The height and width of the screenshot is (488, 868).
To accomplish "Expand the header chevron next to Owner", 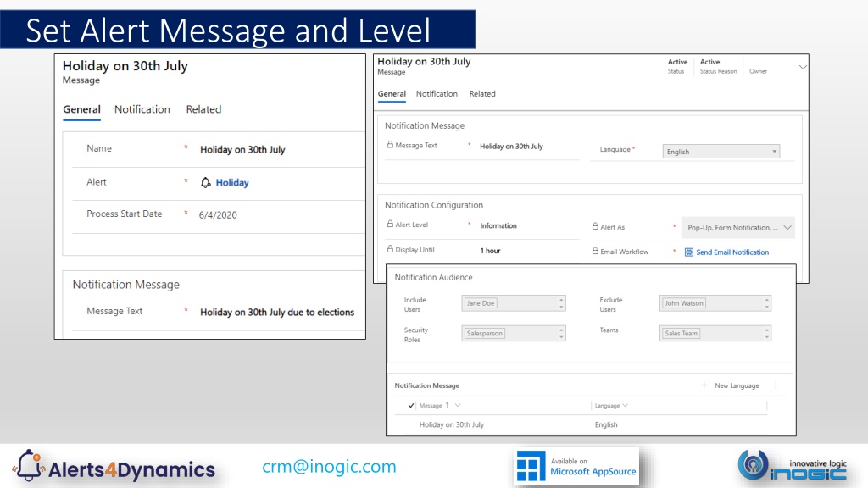I will tap(802, 67).
